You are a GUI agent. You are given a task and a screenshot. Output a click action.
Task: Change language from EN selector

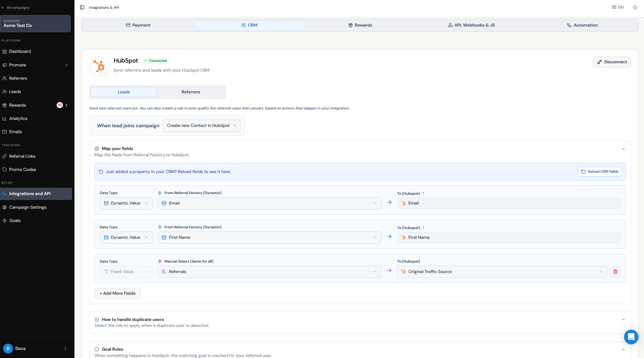click(618, 7)
